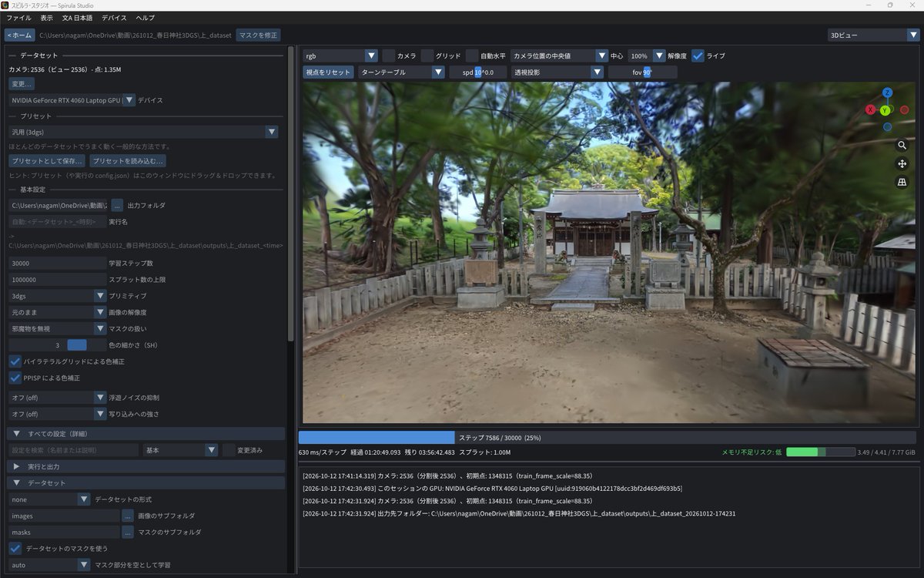Toggle the 変更済み filter checkbox
The width and height of the screenshot is (924, 578).
click(229, 450)
